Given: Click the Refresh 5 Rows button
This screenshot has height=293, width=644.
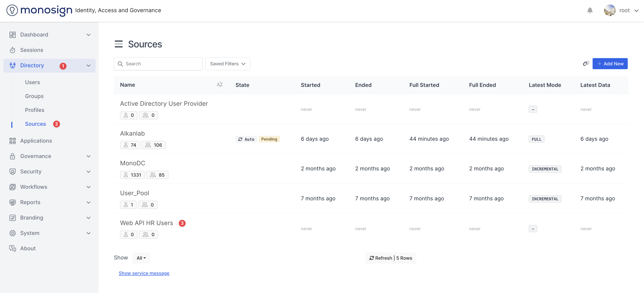Looking at the screenshot, I should (x=390, y=258).
